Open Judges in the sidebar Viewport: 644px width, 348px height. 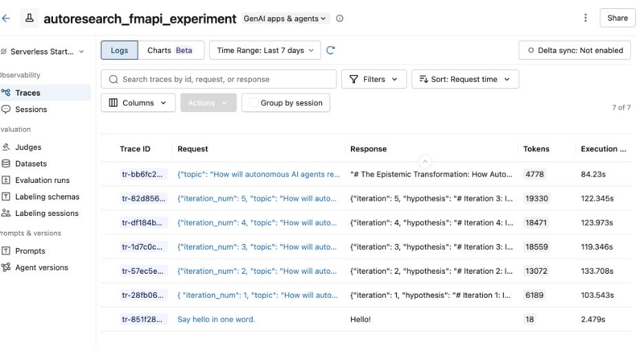(28, 147)
